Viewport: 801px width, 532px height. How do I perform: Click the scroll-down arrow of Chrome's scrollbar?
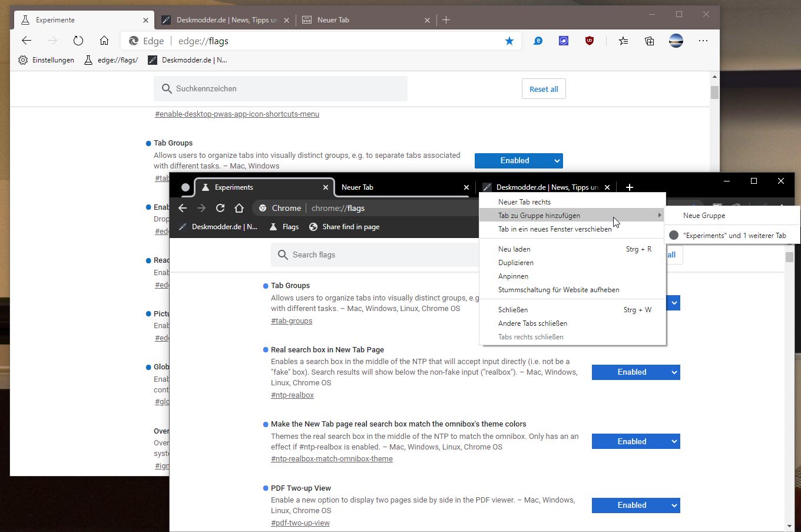pos(789,526)
